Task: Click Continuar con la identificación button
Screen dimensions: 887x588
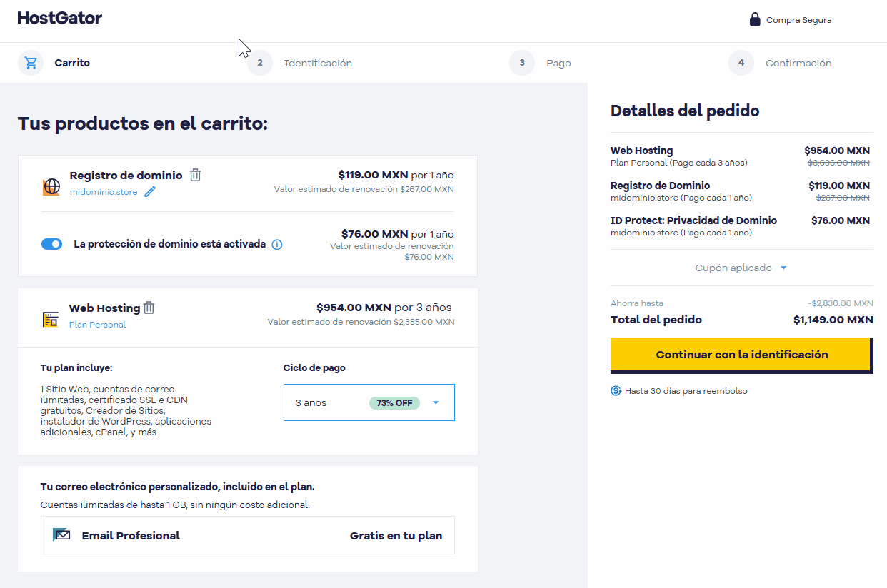Action: [741, 355]
